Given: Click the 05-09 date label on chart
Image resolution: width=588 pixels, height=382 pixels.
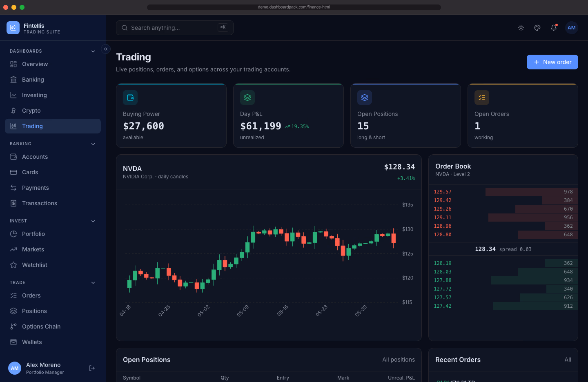Looking at the screenshot, I should [x=243, y=311].
